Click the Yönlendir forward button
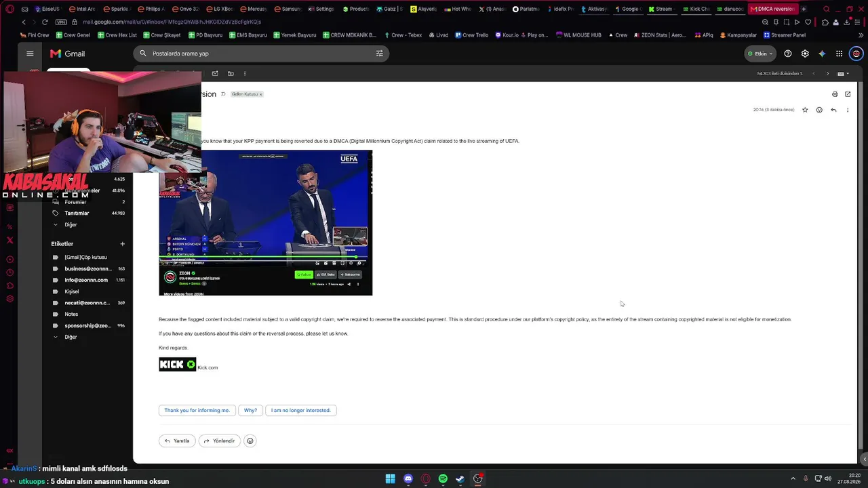The image size is (868, 488). (220, 441)
